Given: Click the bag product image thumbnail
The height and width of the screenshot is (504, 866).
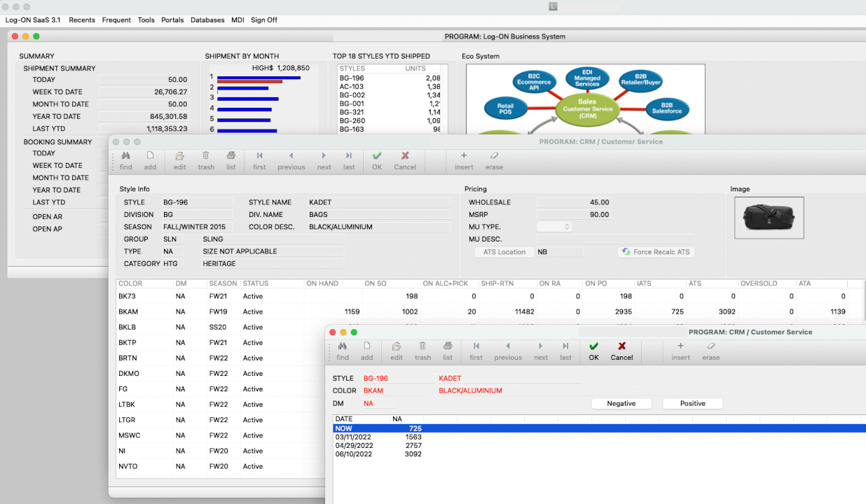Looking at the screenshot, I should point(769,218).
